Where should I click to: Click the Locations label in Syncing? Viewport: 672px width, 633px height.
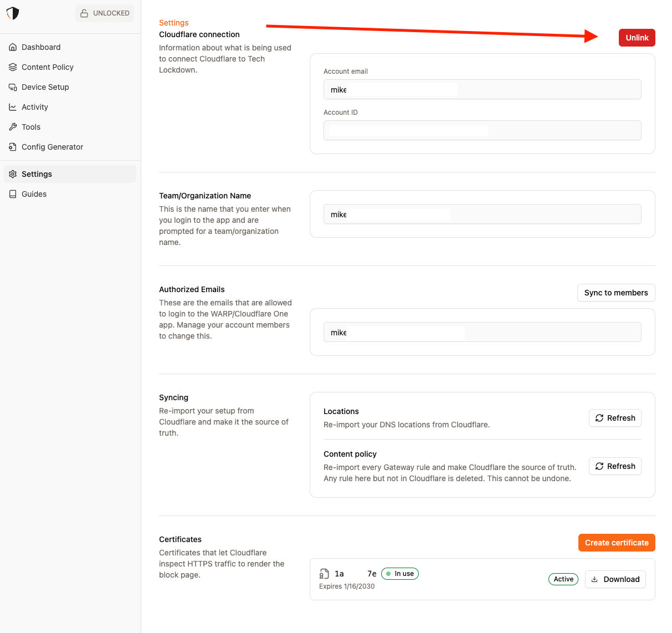(341, 411)
